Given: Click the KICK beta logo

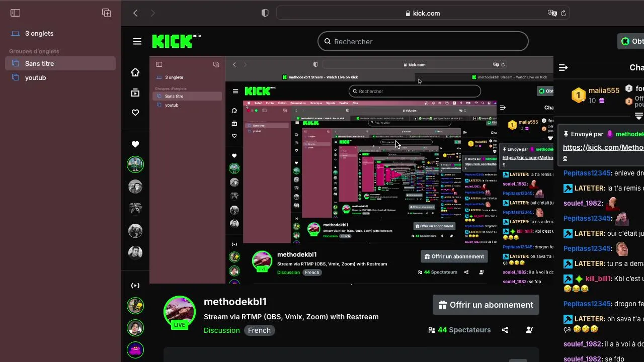Looking at the screenshot, I should [176, 41].
